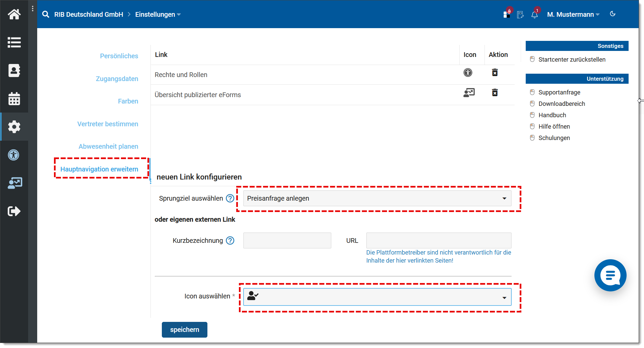Image resolution: width=644 pixels, height=348 pixels.
Task: Expand the Icon auswählen dropdown
Action: point(377,297)
